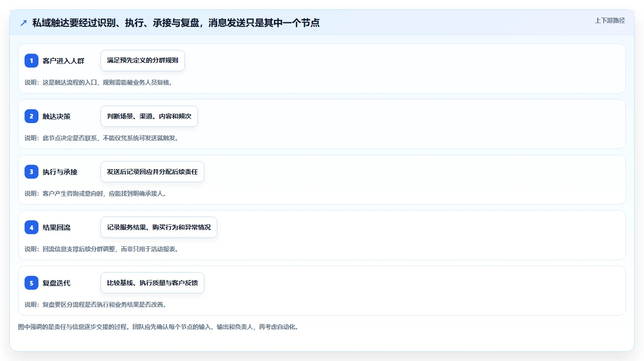Image resolution: width=644 pixels, height=361 pixels.
Task: Click the 客户进入人群 step title
Action: point(63,61)
